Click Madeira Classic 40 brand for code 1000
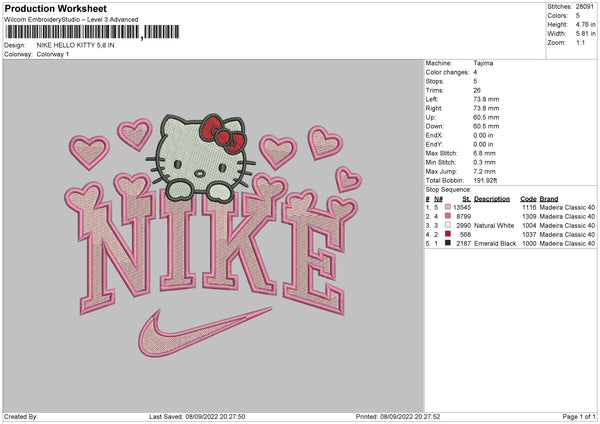 [567, 244]
